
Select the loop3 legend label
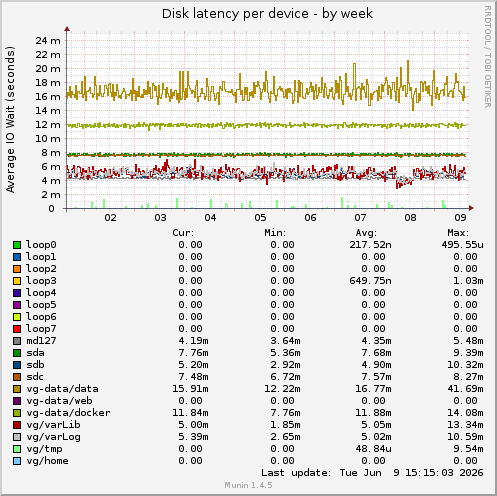pyautogui.click(x=41, y=281)
